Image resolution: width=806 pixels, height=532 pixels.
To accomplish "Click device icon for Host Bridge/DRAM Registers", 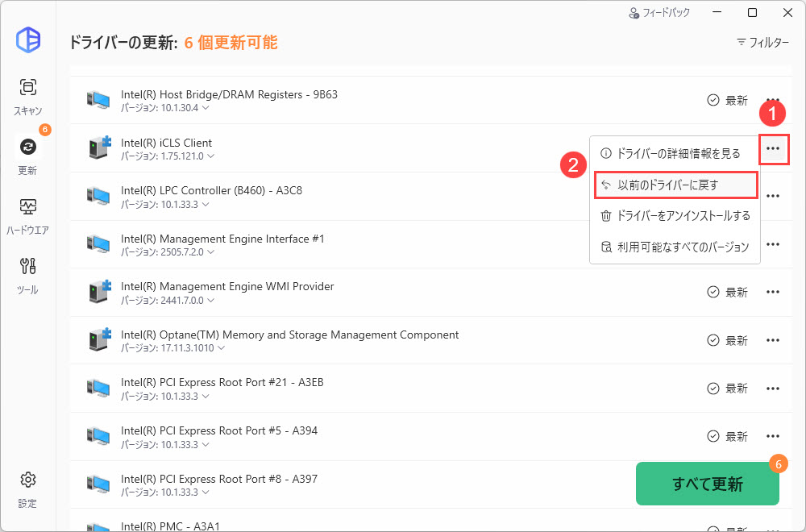I will click(x=98, y=100).
